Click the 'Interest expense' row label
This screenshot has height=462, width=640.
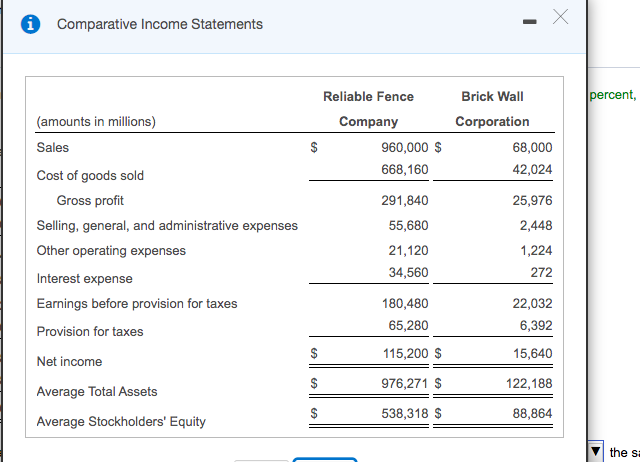tap(84, 278)
